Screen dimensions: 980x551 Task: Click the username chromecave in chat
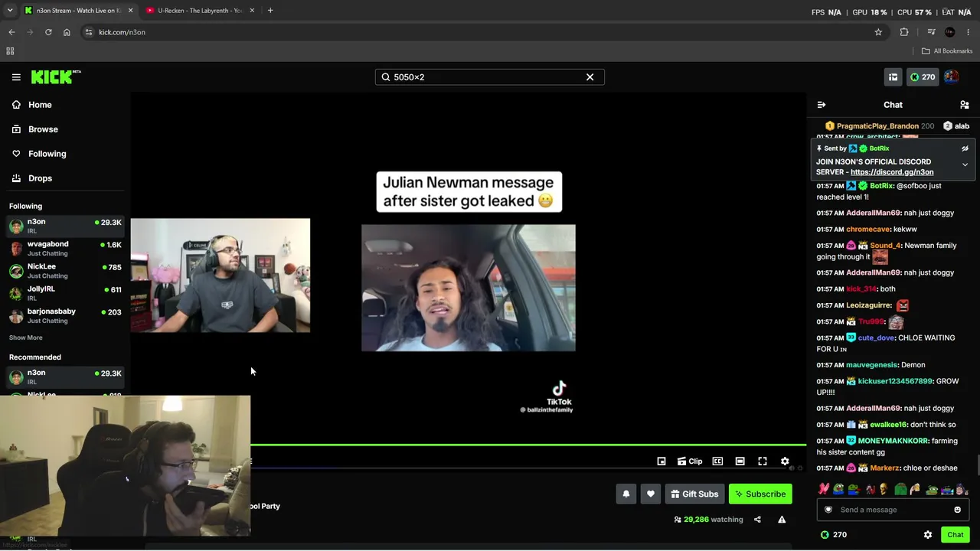868,230
